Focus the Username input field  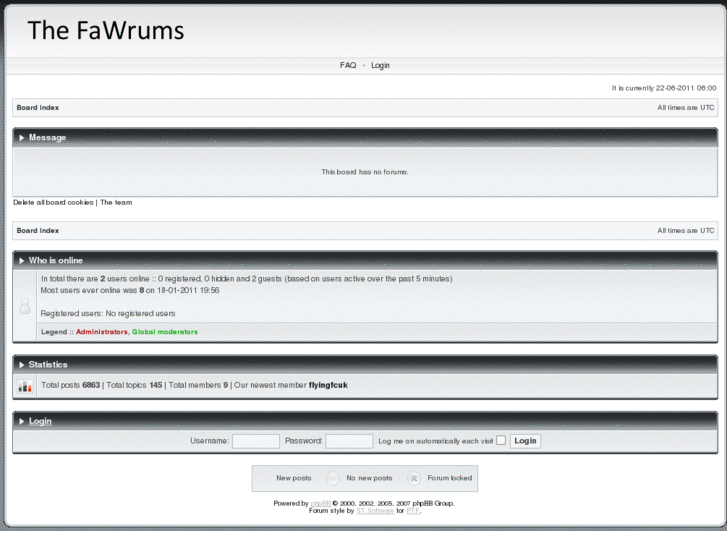click(256, 441)
